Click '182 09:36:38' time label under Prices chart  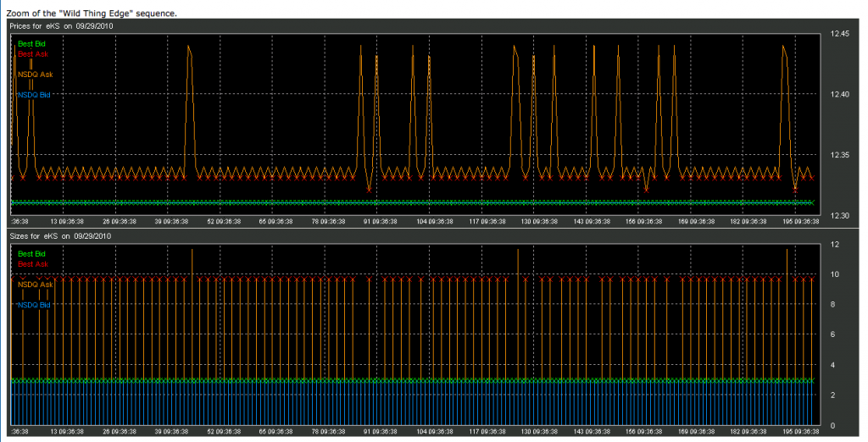[x=748, y=221]
